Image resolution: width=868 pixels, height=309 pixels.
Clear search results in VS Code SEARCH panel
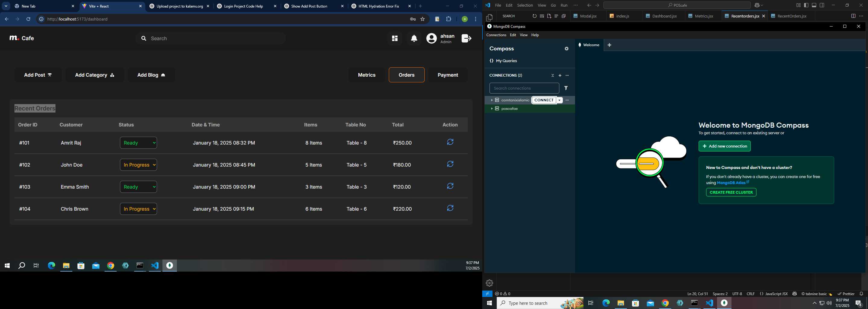click(x=542, y=16)
